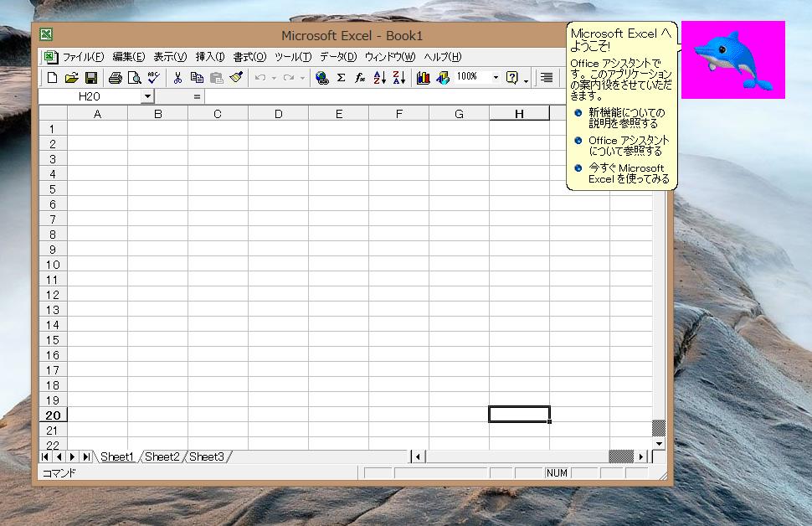Click the Format Painter brush icon
Viewport: 812px width, 526px height.
pos(236,78)
